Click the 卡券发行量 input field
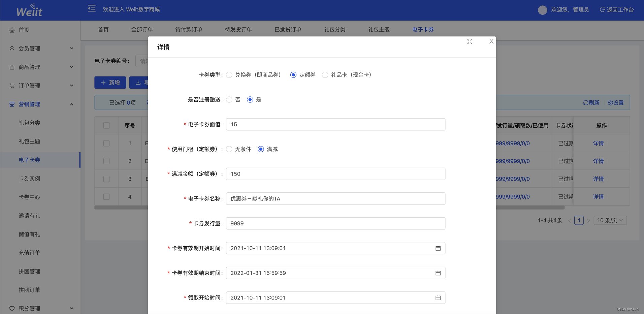The height and width of the screenshot is (314, 644). click(335, 223)
